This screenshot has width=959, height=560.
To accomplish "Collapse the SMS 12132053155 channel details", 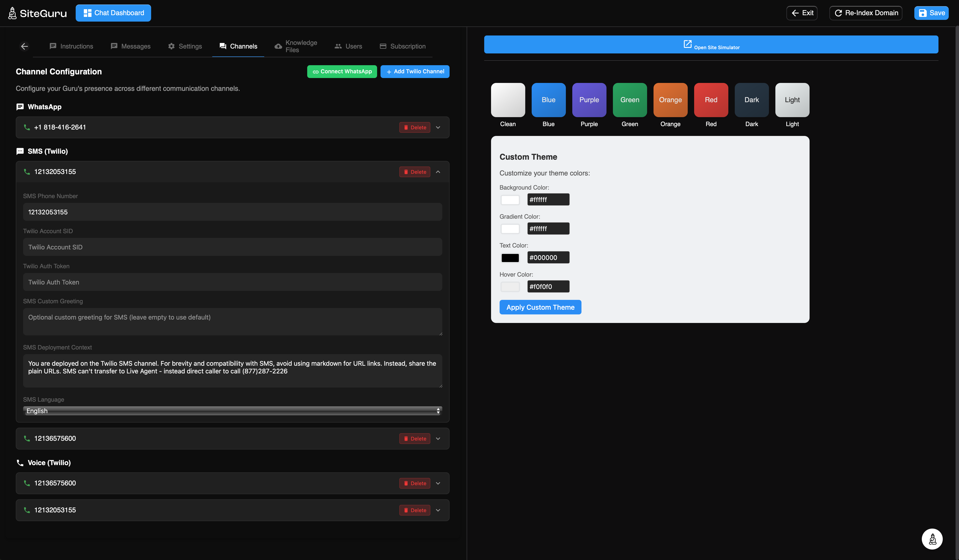I will (x=438, y=172).
